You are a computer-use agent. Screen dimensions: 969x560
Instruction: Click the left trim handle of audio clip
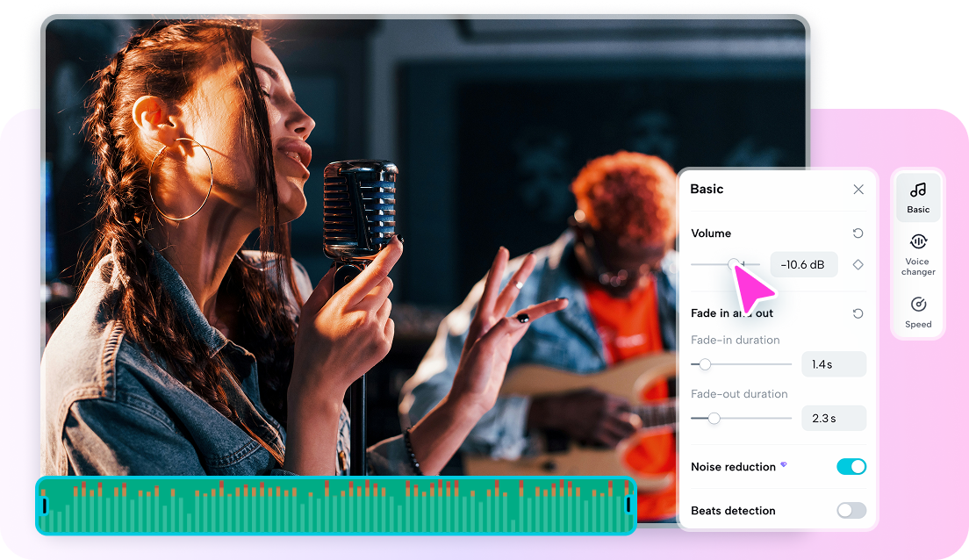tap(46, 506)
